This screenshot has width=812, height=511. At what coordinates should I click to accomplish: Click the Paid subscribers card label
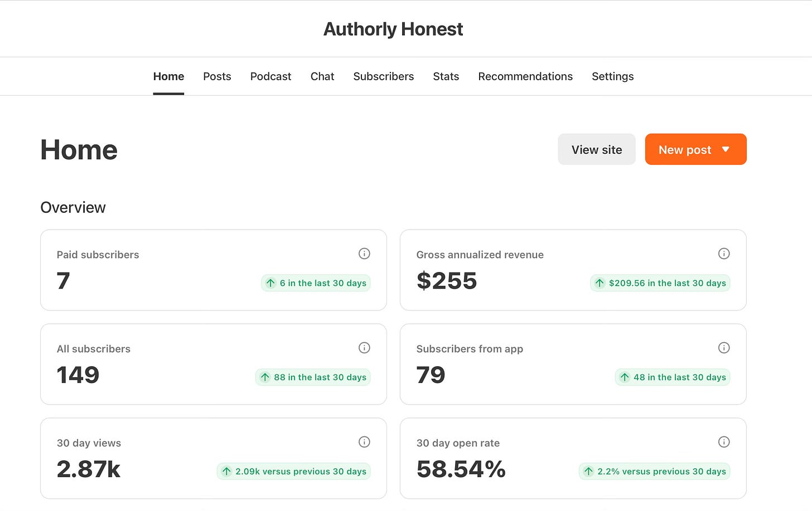[x=98, y=255]
